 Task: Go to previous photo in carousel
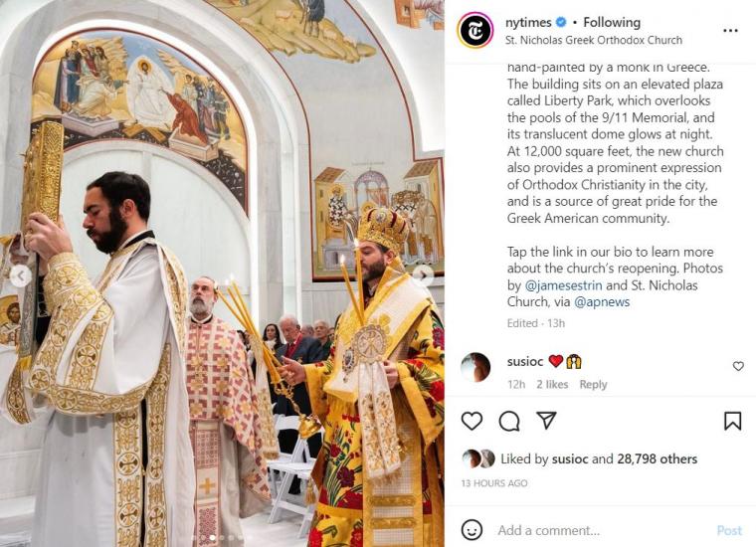click(x=20, y=276)
